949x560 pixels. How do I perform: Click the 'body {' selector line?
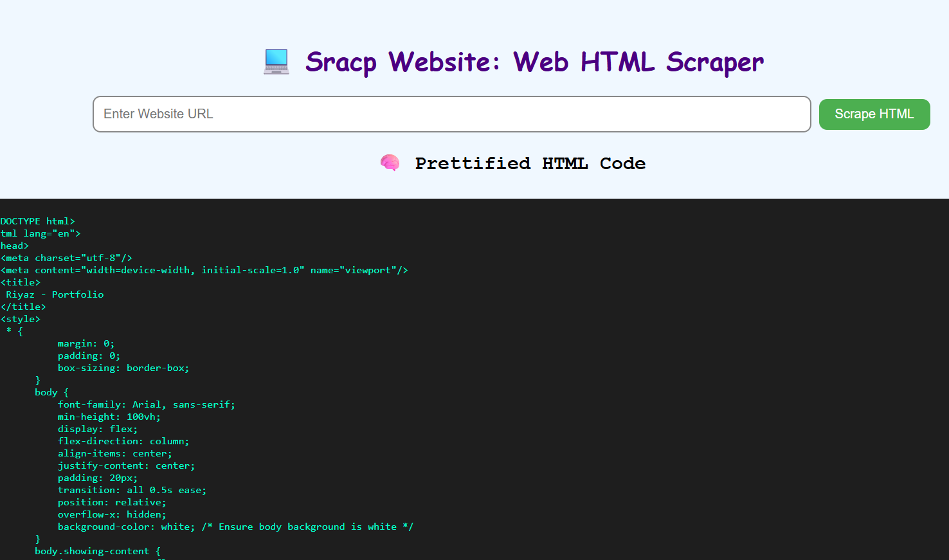51,392
